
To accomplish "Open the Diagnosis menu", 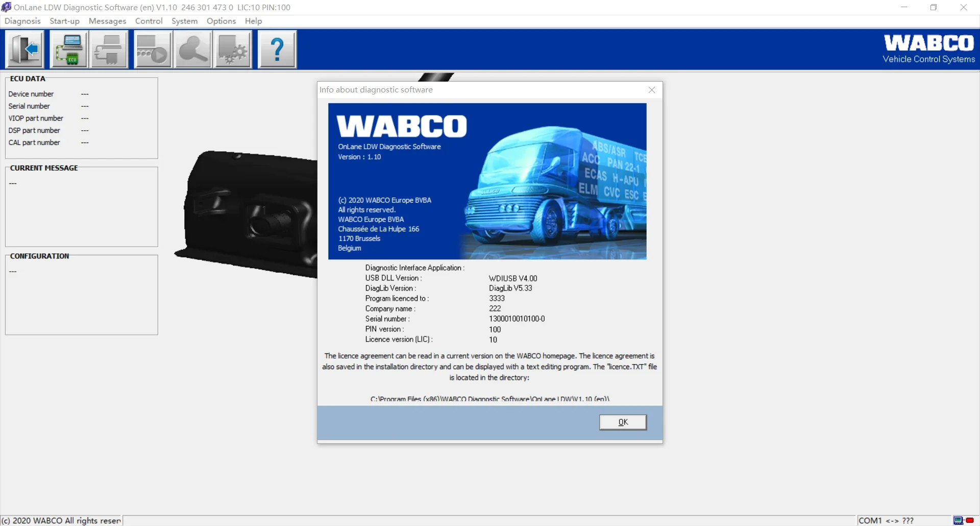I will pyautogui.click(x=22, y=21).
